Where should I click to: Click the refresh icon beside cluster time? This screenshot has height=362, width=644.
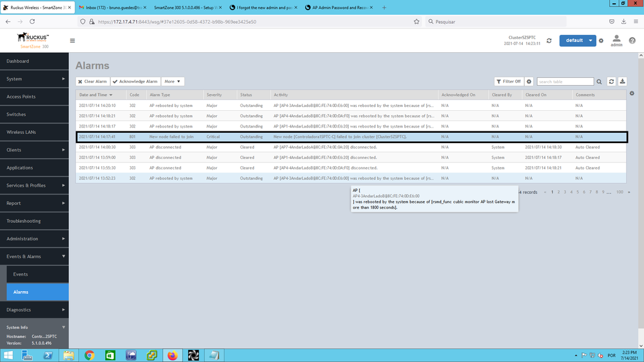[x=549, y=41]
